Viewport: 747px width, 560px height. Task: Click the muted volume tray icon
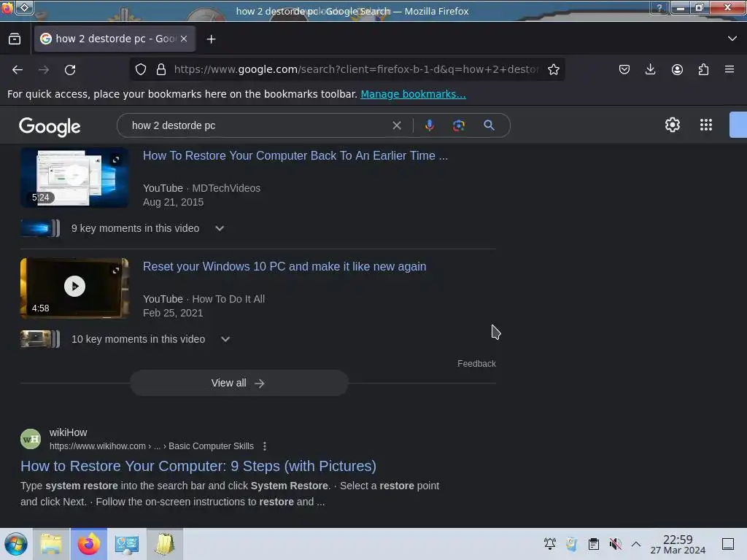click(615, 544)
